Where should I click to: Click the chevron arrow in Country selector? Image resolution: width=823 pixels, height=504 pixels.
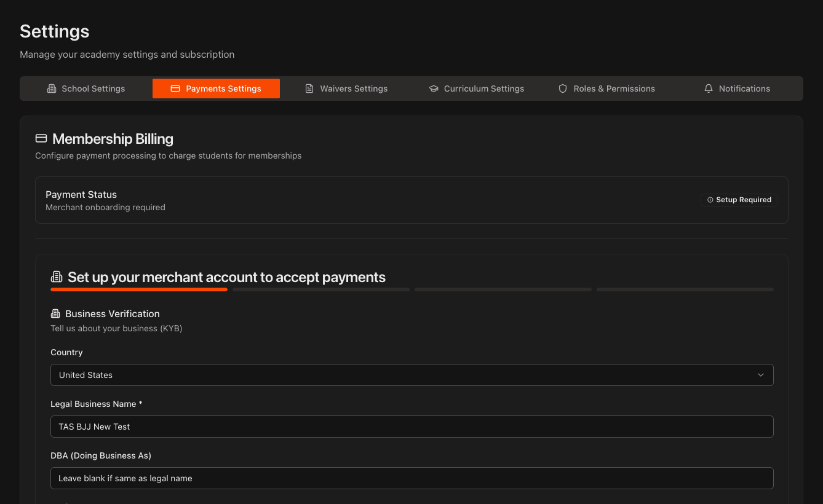click(761, 375)
